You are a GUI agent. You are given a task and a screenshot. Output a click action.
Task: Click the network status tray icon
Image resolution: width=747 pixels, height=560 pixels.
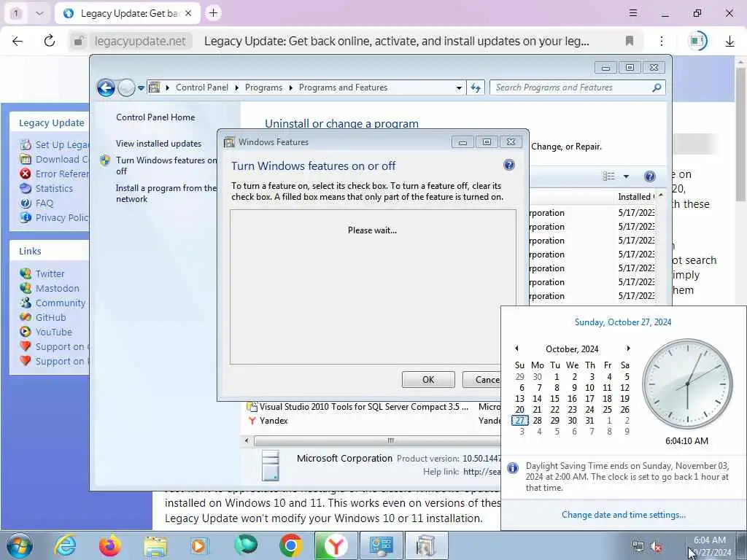638,547
